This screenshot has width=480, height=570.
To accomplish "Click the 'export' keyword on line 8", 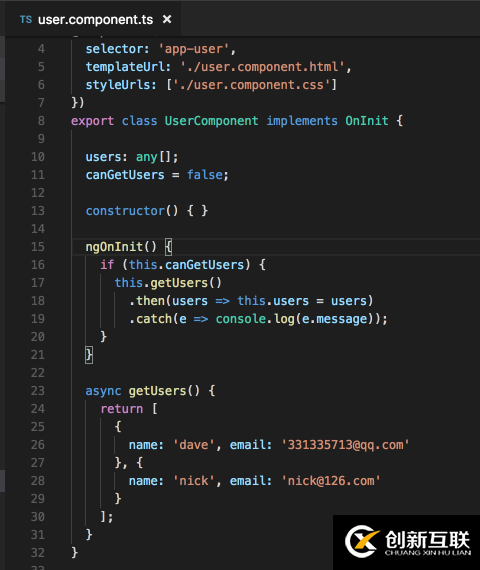I will [x=92, y=121].
